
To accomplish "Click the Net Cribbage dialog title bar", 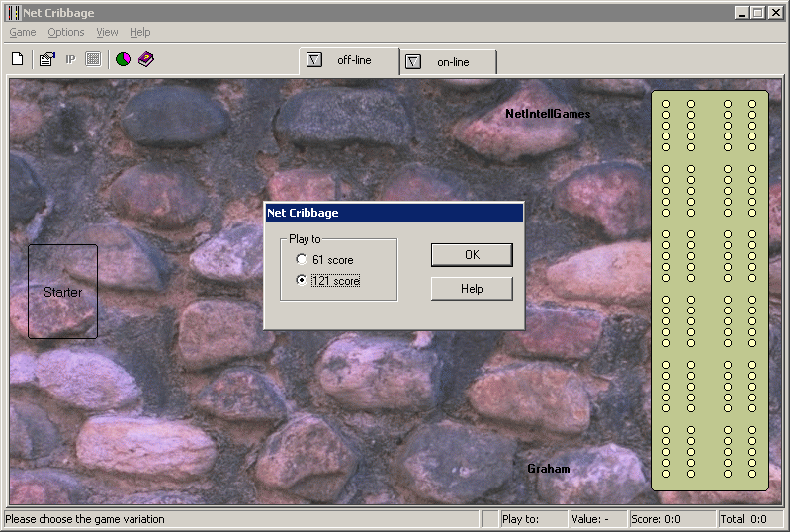I will [394, 213].
